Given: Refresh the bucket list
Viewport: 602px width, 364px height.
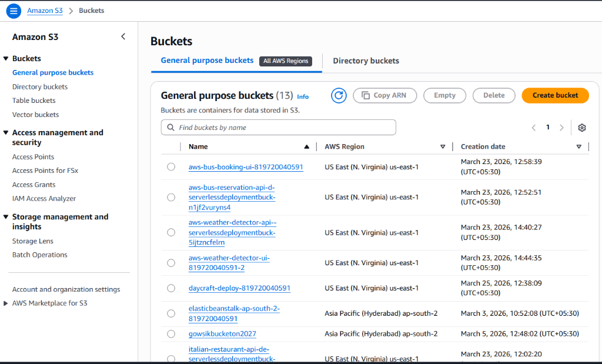Looking at the screenshot, I should tap(339, 95).
